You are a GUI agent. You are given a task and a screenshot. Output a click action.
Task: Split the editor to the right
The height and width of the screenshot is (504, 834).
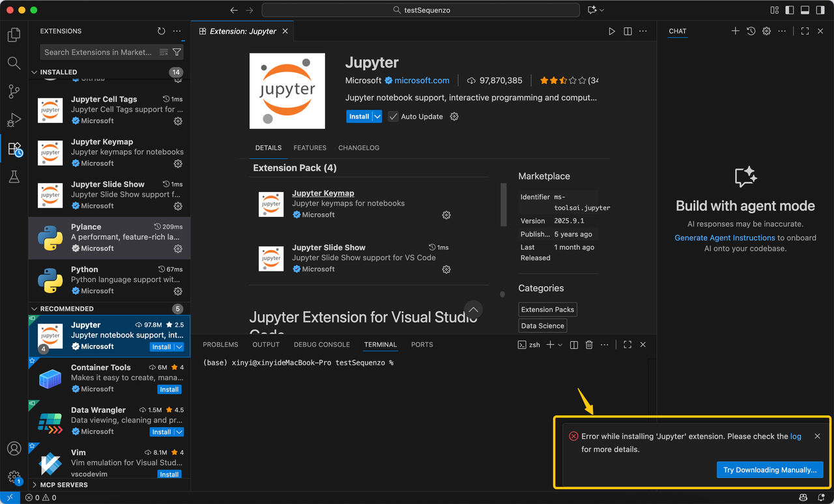pyautogui.click(x=627, y=31)
